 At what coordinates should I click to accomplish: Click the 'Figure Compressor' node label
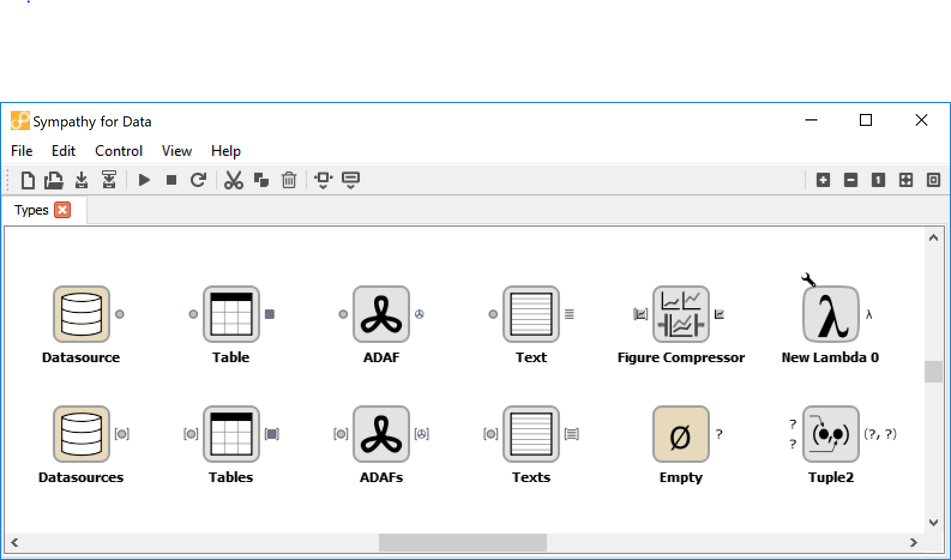[681, 357]
